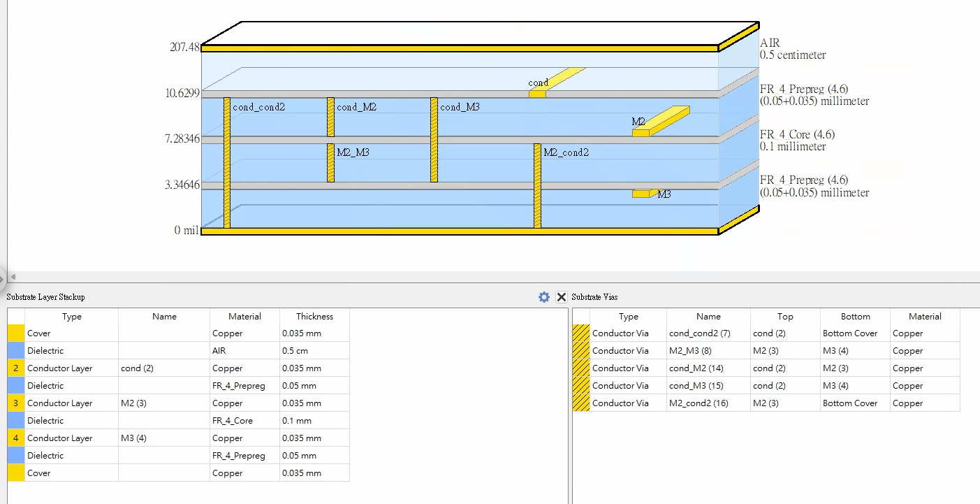Click the Name column header in stackup table
Image resolution: width=980 pixels, height=504 pixels.
click(164, 317)
